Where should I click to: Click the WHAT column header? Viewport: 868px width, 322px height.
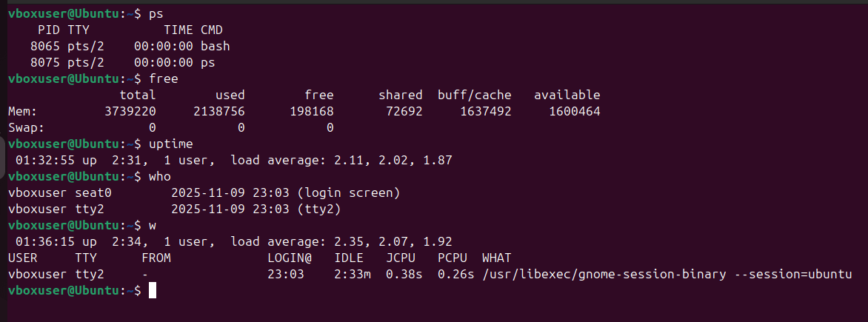(497, 258)
